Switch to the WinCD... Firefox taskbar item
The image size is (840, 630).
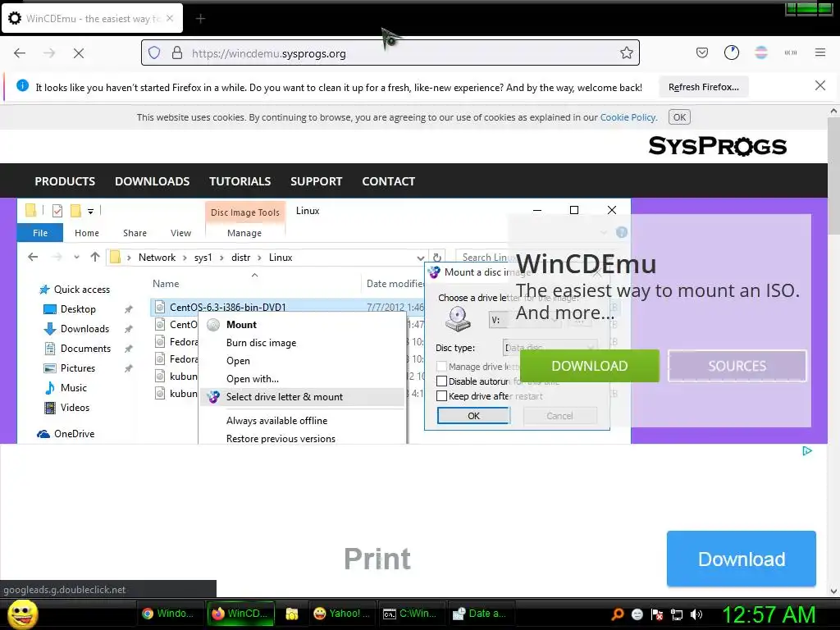(x=241, y=614)
